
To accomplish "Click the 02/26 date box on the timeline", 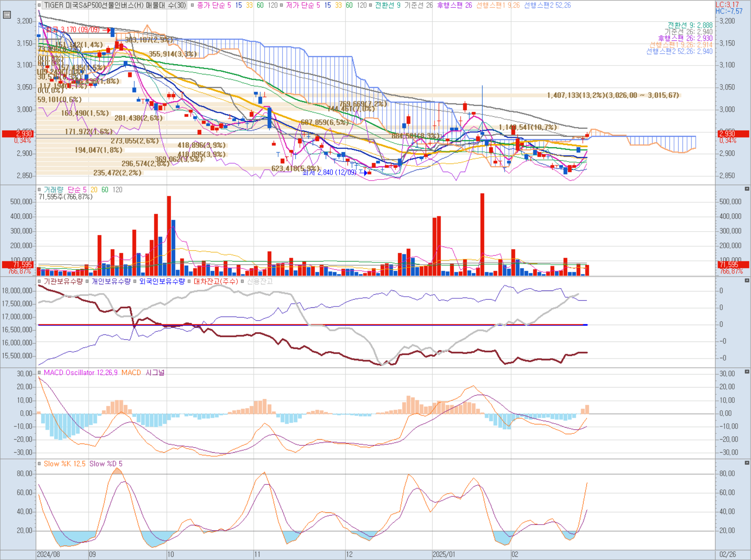I will 728,554.
